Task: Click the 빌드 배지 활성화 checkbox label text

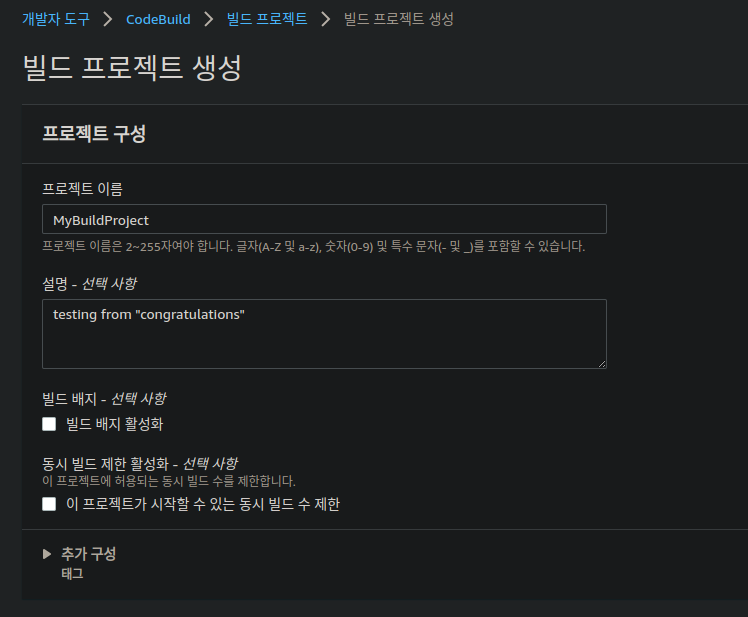Action: [114, 424]
